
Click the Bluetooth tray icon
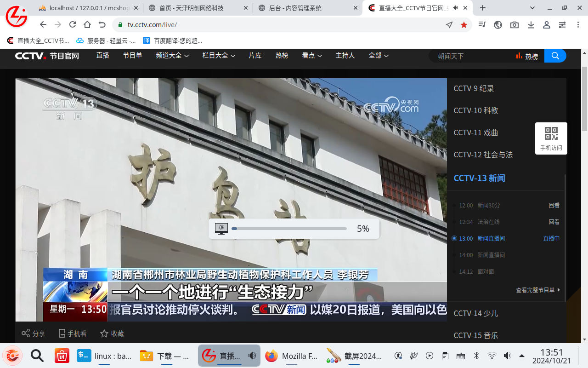tap(476, 356)
